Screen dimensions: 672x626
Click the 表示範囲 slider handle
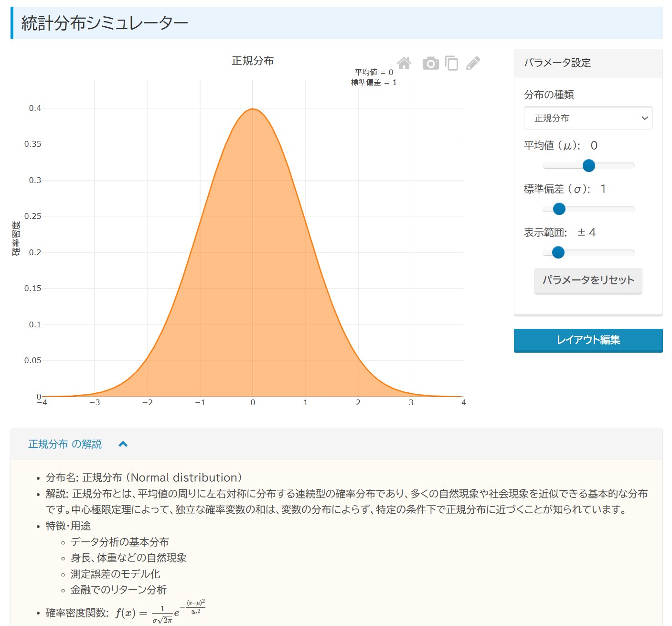point(558,252)
